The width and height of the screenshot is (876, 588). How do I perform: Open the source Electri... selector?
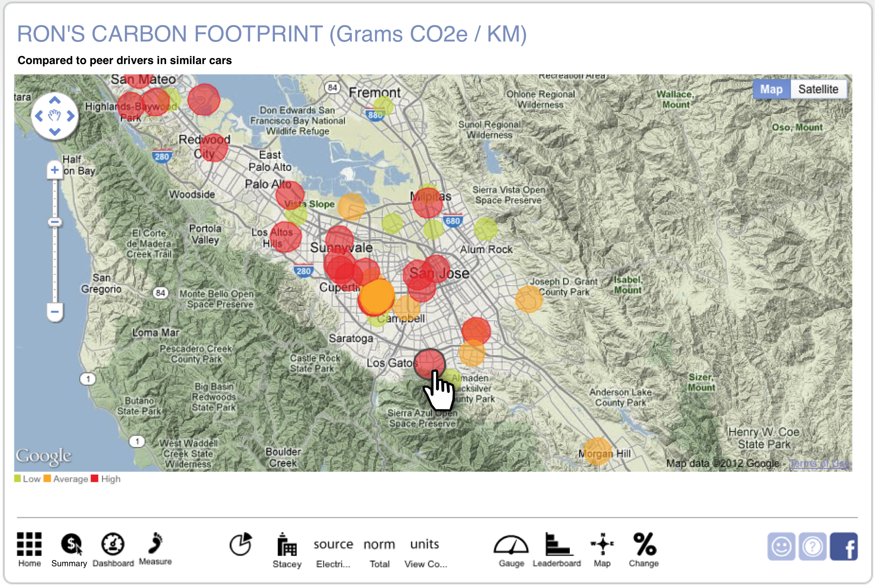tap(333, 545)
